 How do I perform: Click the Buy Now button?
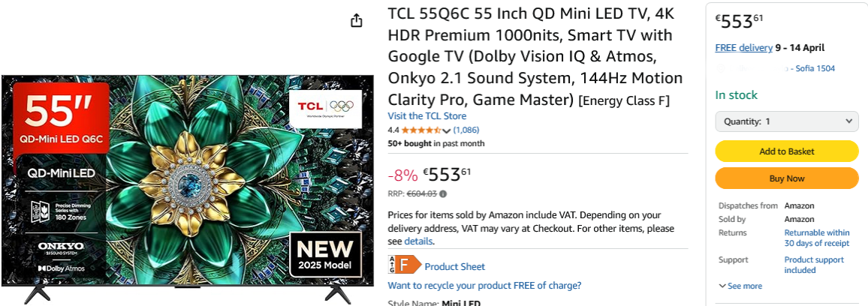(787, 178)
